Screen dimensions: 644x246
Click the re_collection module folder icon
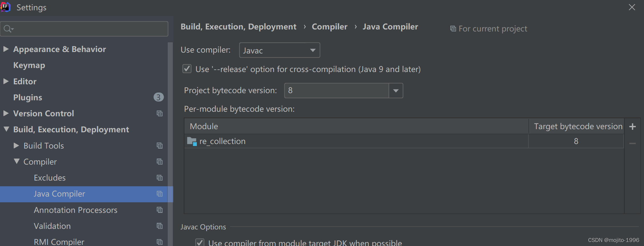(x=192, y=141)
